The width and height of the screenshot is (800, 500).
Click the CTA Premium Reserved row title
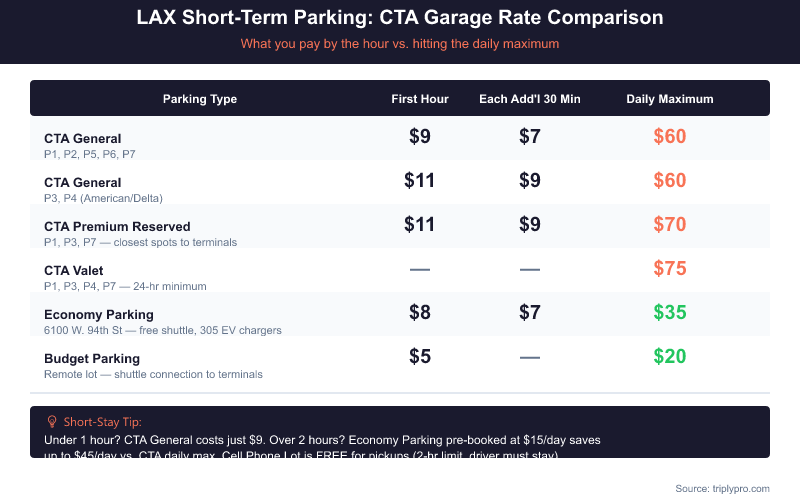coord(117,226)
